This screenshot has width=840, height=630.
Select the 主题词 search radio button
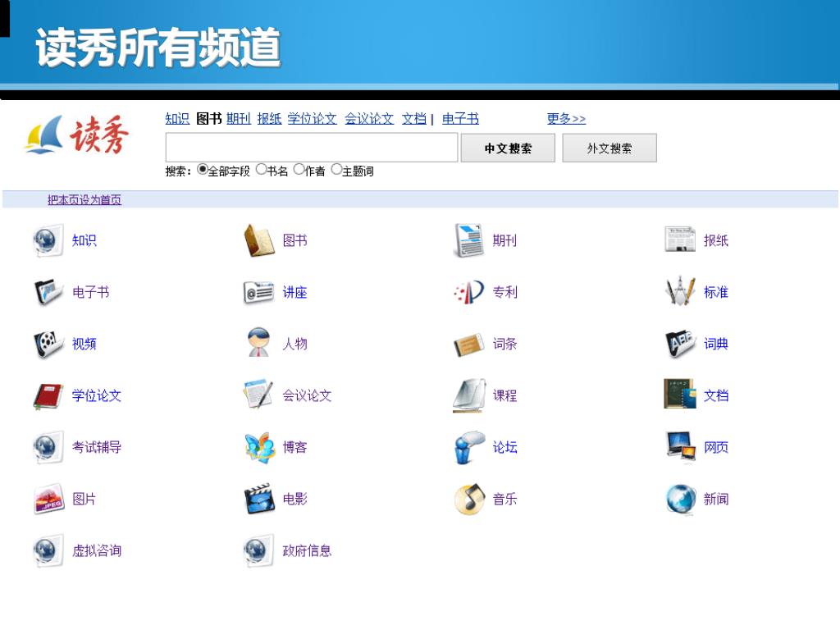pos(336,169)
